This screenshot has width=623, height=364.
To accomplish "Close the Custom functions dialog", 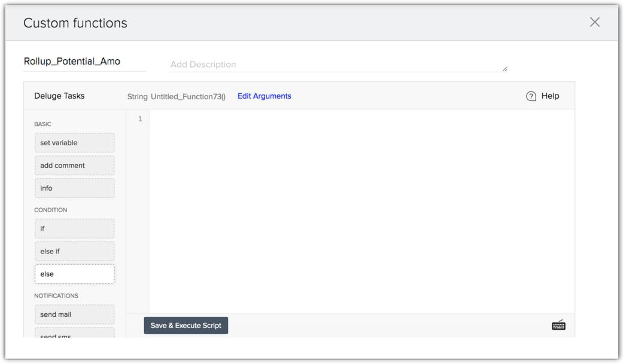I will pos(594,22).
